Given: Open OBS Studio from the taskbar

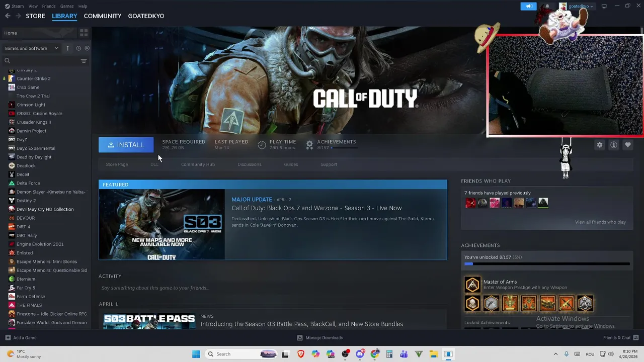Looking at the screenshot, I should coord(345,354).
